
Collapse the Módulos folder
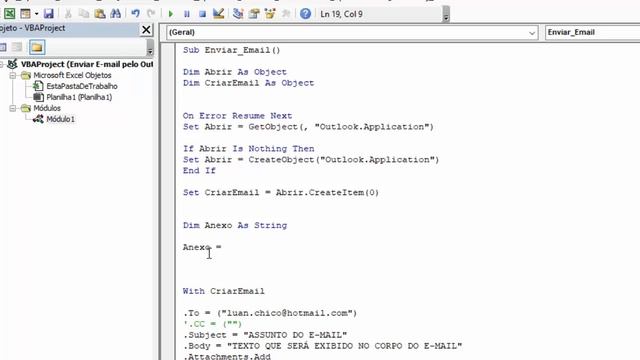[13, 108]
